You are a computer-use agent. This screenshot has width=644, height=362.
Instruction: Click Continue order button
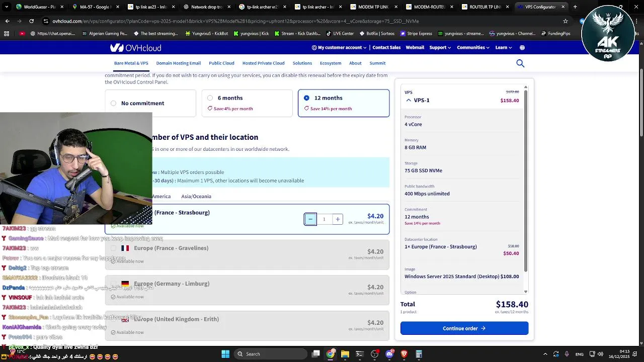tap(464, 328)
